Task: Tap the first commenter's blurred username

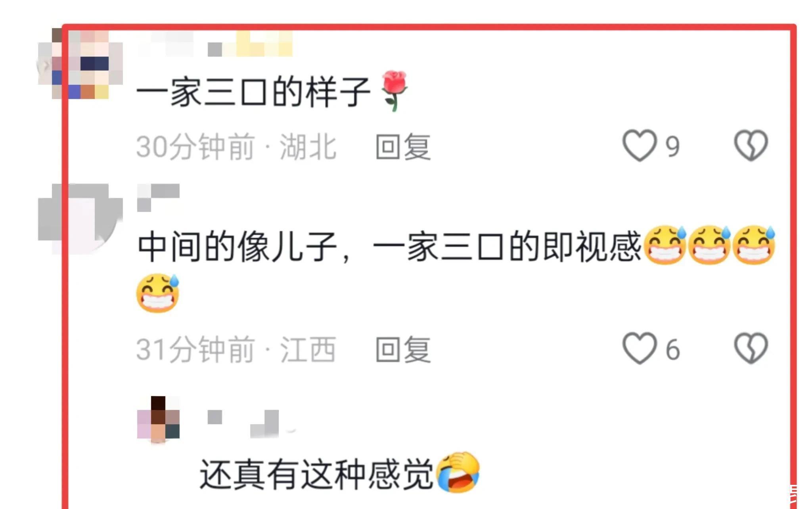Action: (x=215, y=44)
